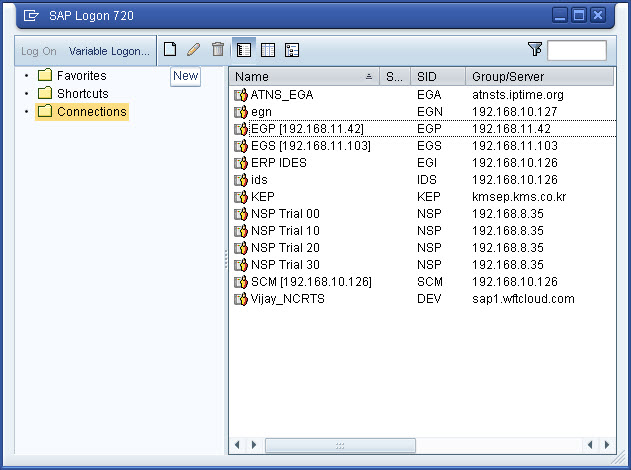Click the NSP Trial 30 connection icon
This screenshot has width=631, height=470.
[x=241, y=265]
